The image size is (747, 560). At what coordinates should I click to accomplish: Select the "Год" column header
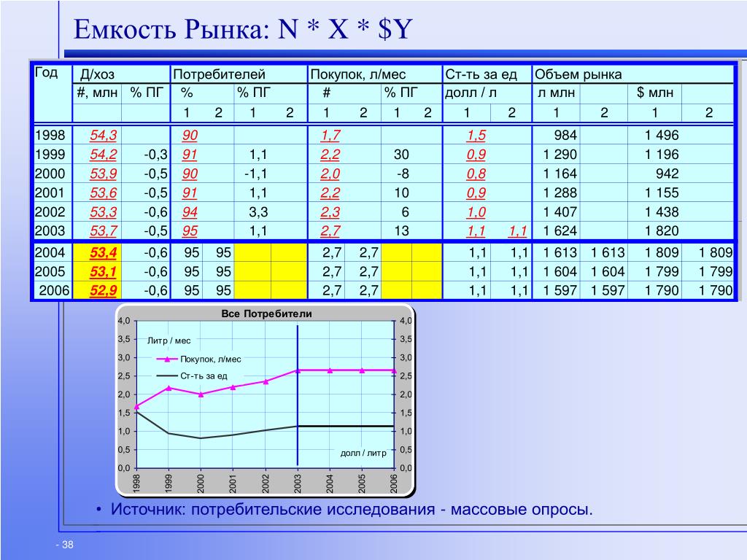(x=46, y=72)
